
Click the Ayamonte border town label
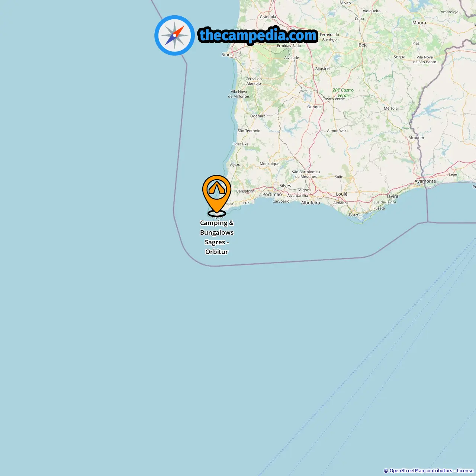point(425,181)
